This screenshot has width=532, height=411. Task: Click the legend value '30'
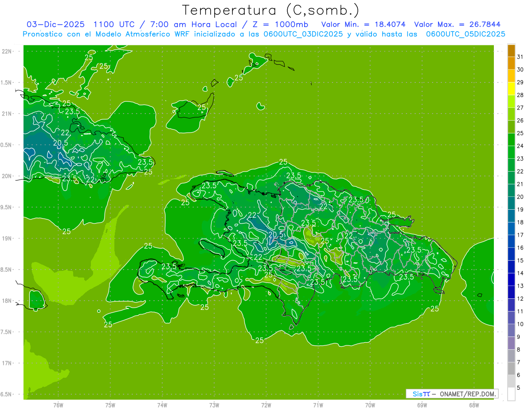(520, 70)
